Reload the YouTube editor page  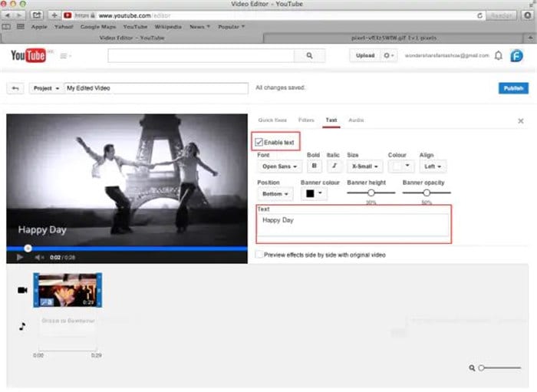479,16
